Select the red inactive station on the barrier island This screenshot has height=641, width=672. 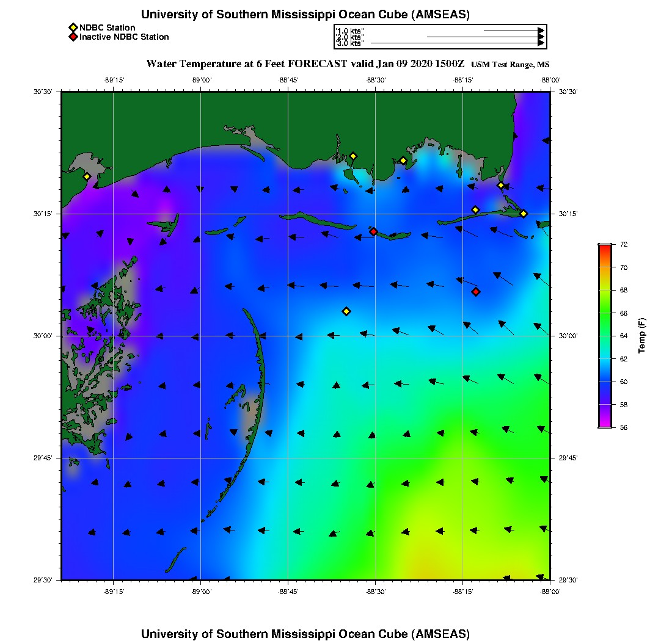373,231
